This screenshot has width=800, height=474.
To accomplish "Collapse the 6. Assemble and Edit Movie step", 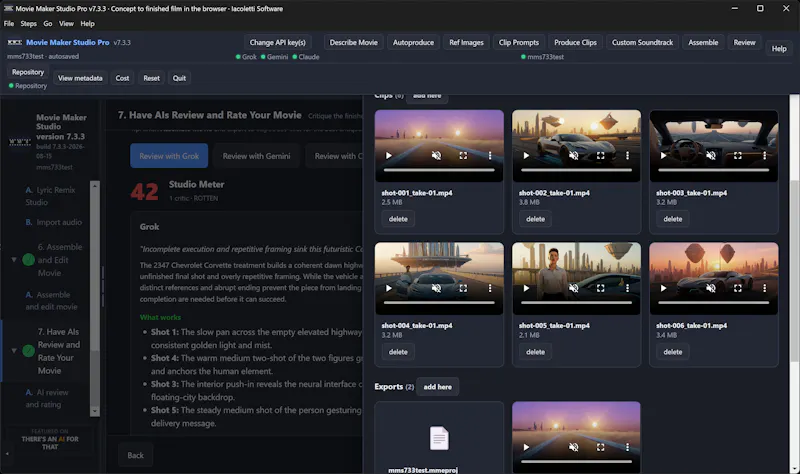I will click(x=14, y=260).
